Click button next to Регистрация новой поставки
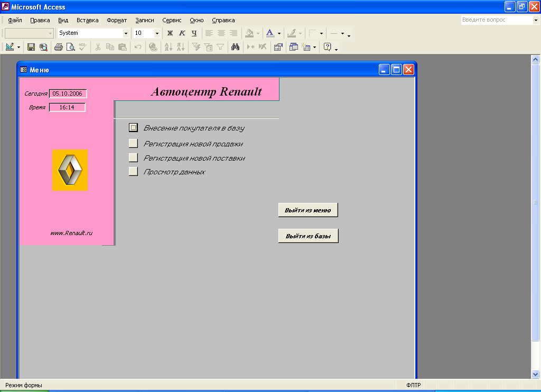The image size is (541, 392). (x=133, y=157)
